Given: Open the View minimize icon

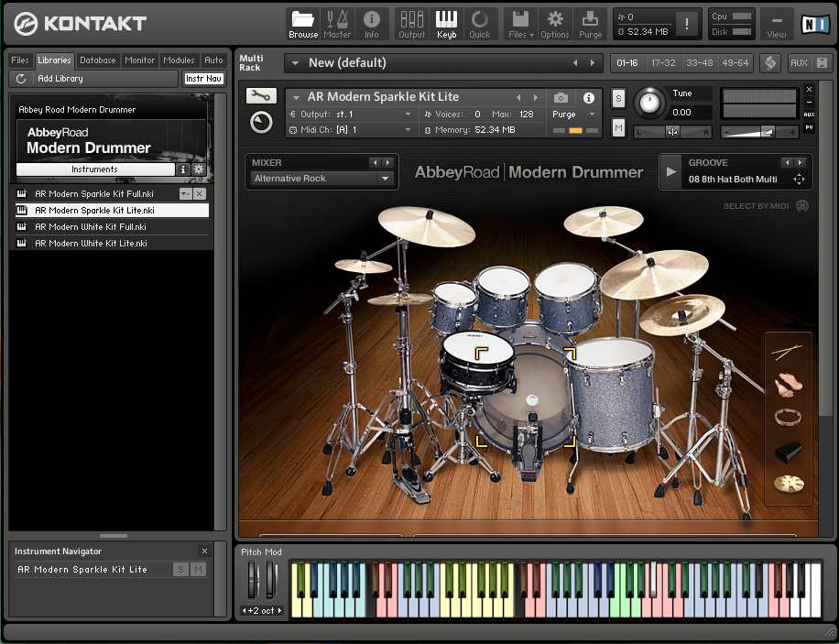Looking at the screenshot, I should [777, 25].
